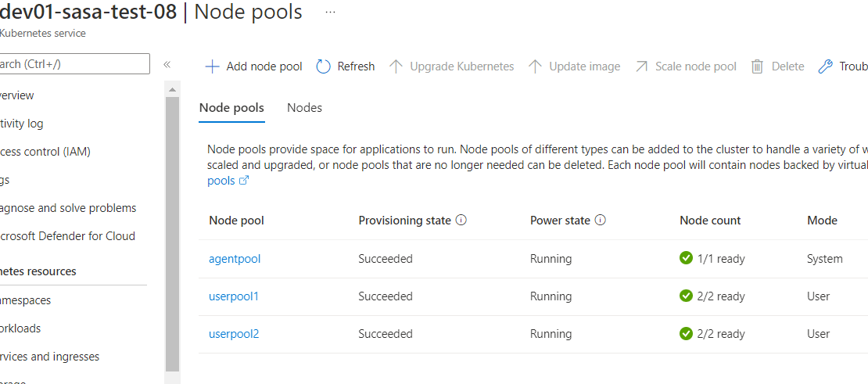868x384 pixels.
Task: Click Succeeded in the userpool2 row
Action: click(x=386, y=334)
